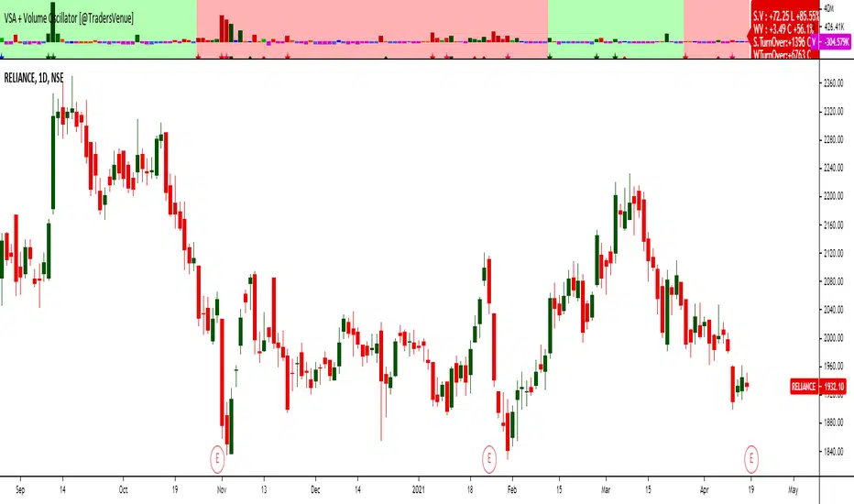This screenshot has height=504, width=854.
Task: Click the May label on time axis
Action: point(793,490)
